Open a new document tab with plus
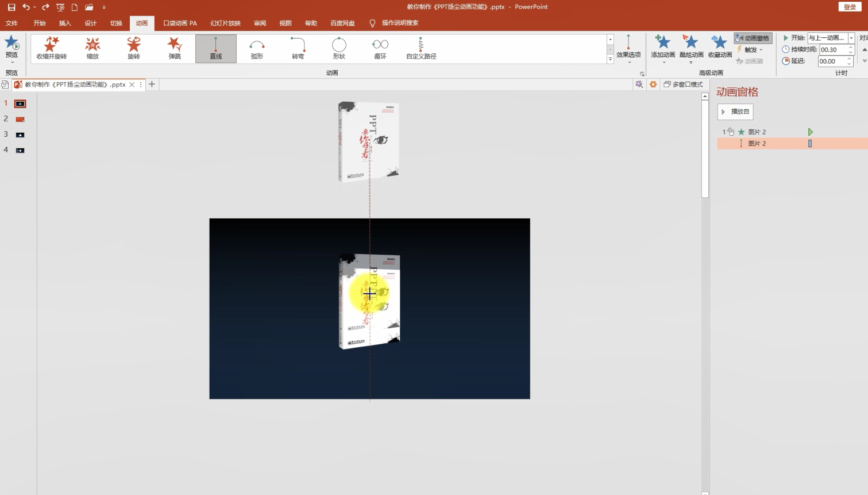 coord(152,85)
